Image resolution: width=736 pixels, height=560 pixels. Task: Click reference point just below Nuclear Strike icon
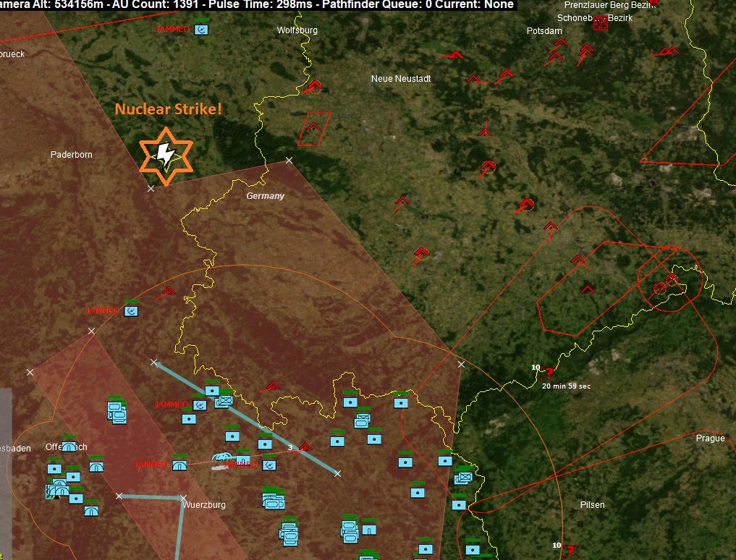click(151, 188)
